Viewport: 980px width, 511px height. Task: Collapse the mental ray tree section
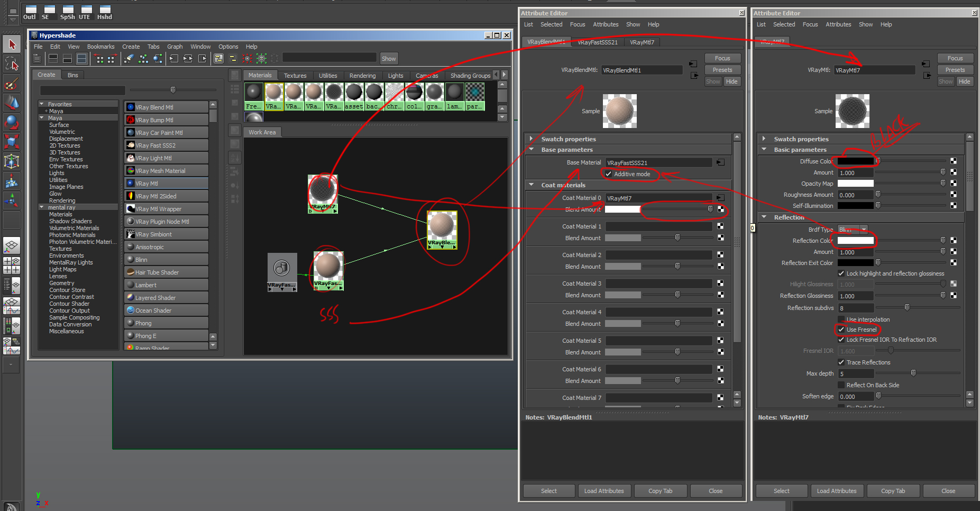click(42, 207)
